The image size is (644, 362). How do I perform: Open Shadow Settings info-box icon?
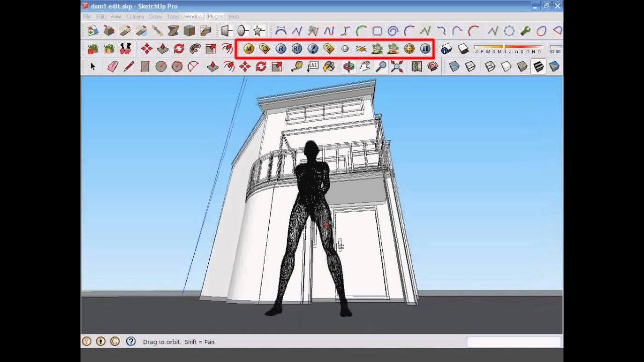pyautogui.click(x=446, y=49)
